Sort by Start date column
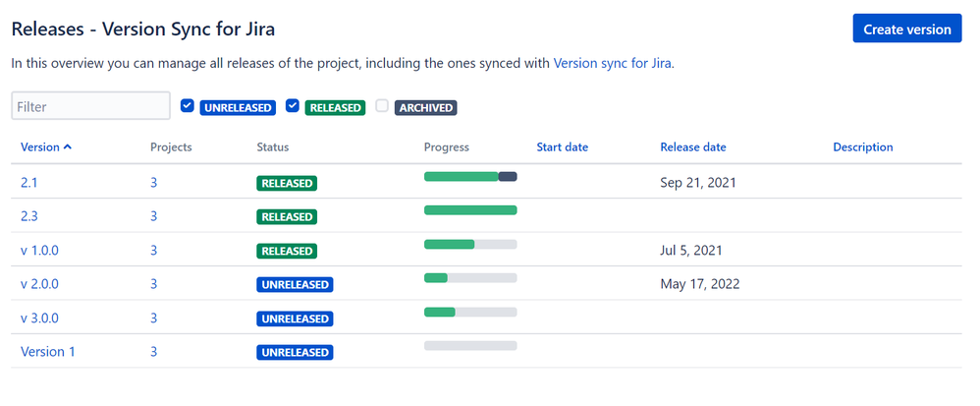Screen dimensions: 980x406 click(562, 147)
